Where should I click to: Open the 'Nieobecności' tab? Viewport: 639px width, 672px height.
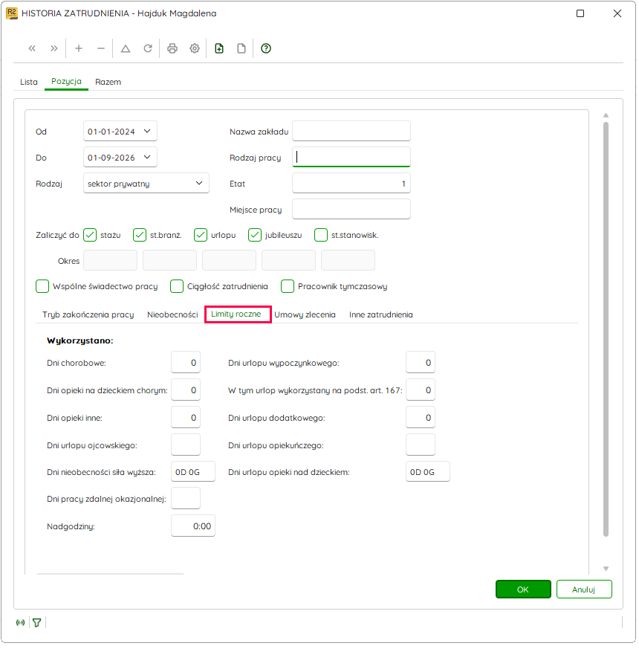(172, 314)
